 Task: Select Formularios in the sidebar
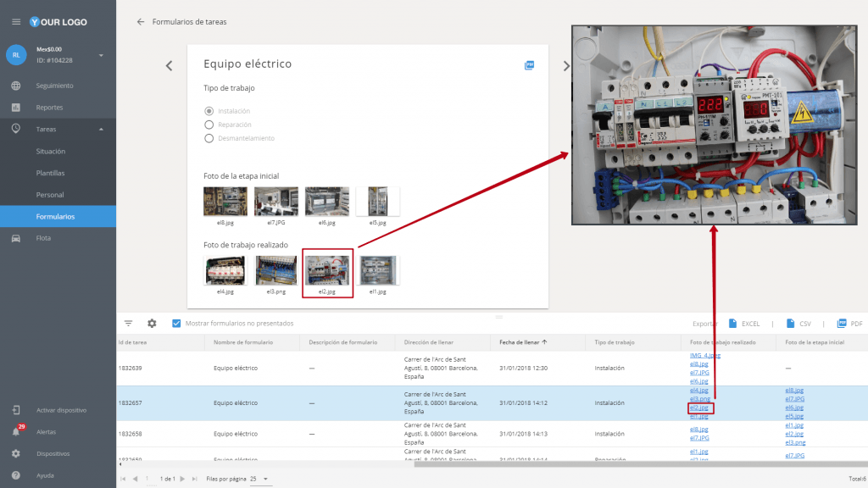tap(58, 216)
